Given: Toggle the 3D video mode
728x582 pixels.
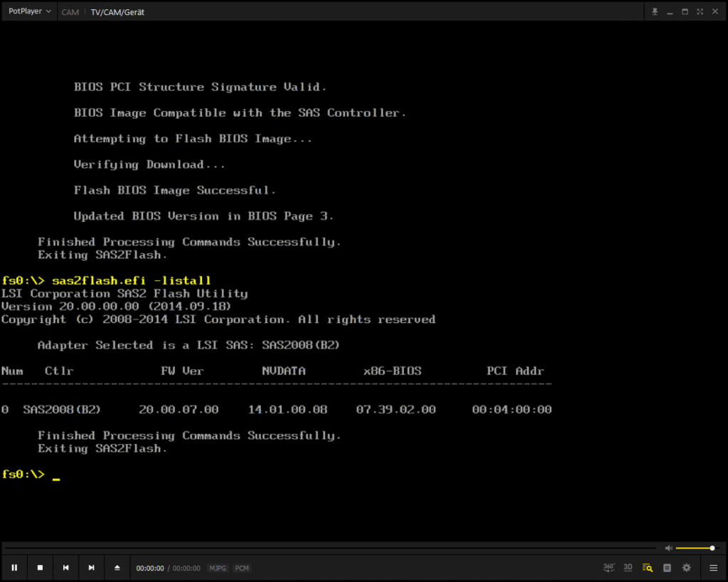Looking at the screenshot, I should [628, 567].
